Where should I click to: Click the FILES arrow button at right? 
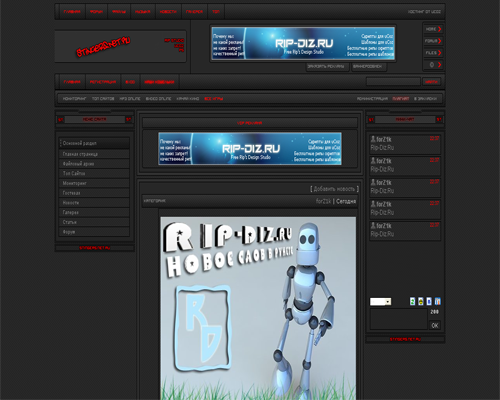[433, 53]
